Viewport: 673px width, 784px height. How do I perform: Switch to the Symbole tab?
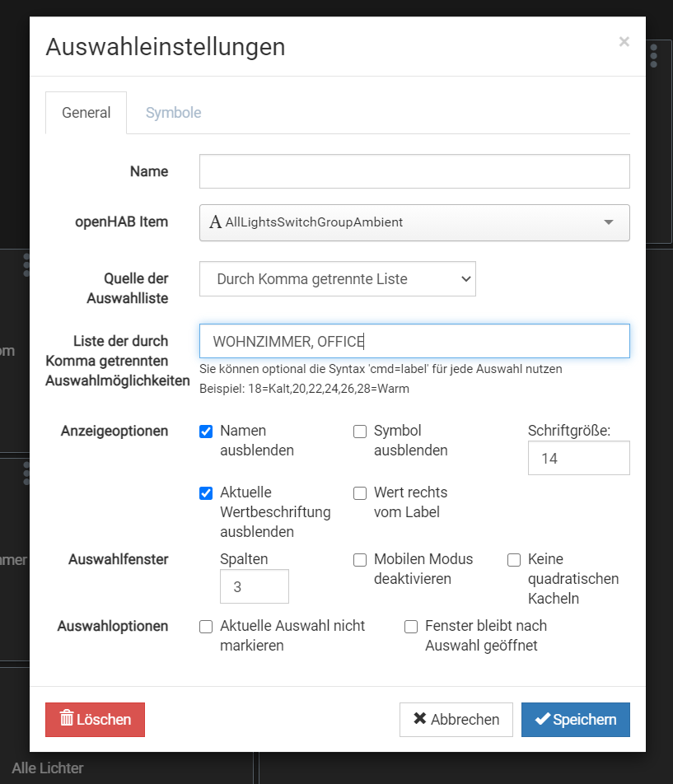tap(173, 112)
